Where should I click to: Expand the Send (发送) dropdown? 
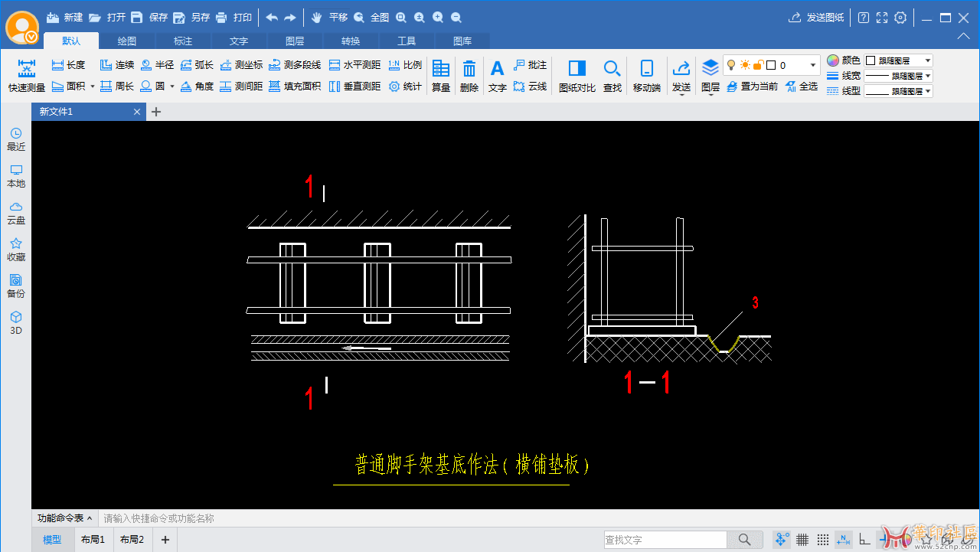(x=681, y=95)
